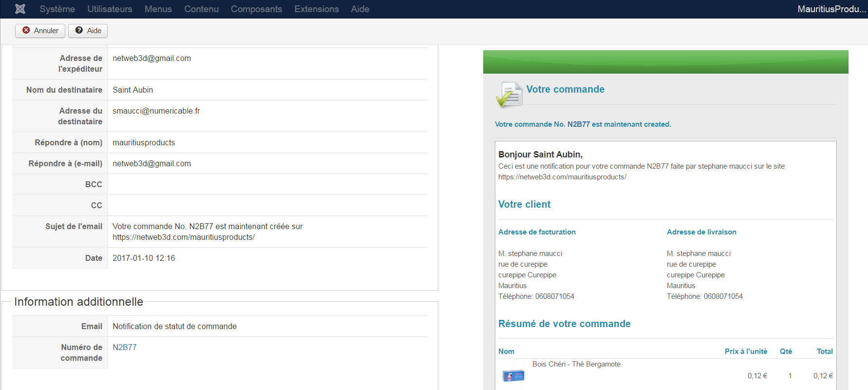Click the BCC field label

tap(94, 184)
